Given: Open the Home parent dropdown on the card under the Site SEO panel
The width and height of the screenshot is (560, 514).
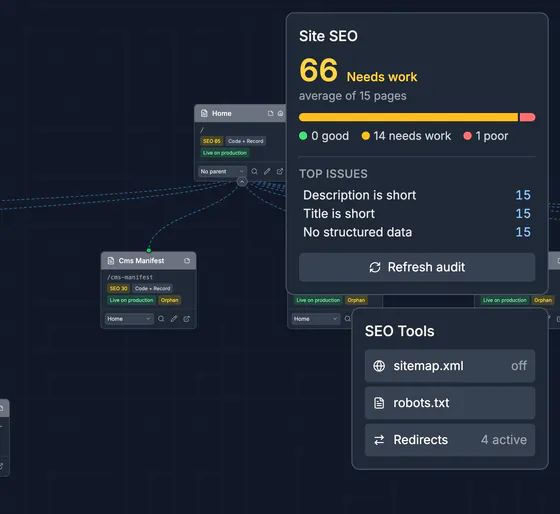Looking at the screenshot, I should pos(315,319).
